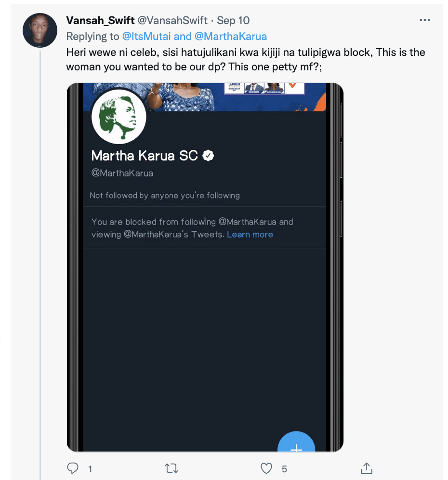Image resolution: width=448 pixels, height=480 pixels.
Task: Click the Sep 10 tweet timestamp
Action: pos(233,21)
